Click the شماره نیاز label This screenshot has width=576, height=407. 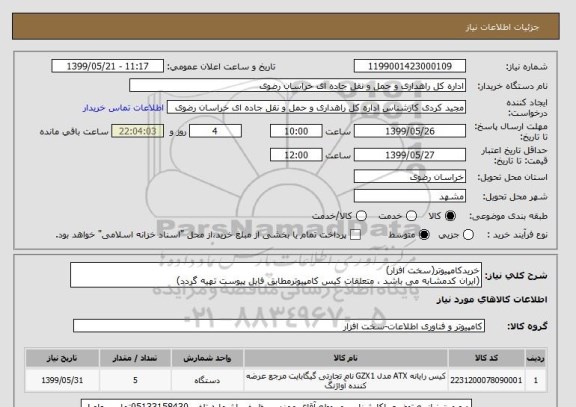click(527, 67)
